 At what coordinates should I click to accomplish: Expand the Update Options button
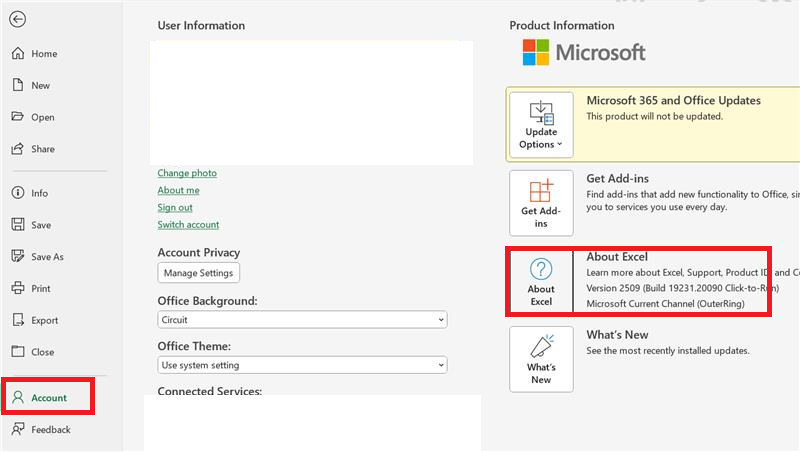(541, 125)
